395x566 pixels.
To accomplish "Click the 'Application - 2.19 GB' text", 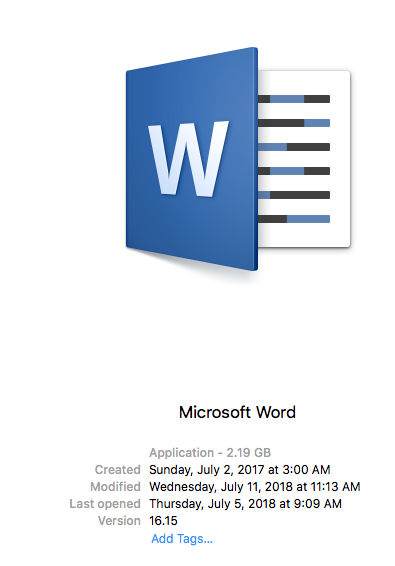I will coord(210,452).
